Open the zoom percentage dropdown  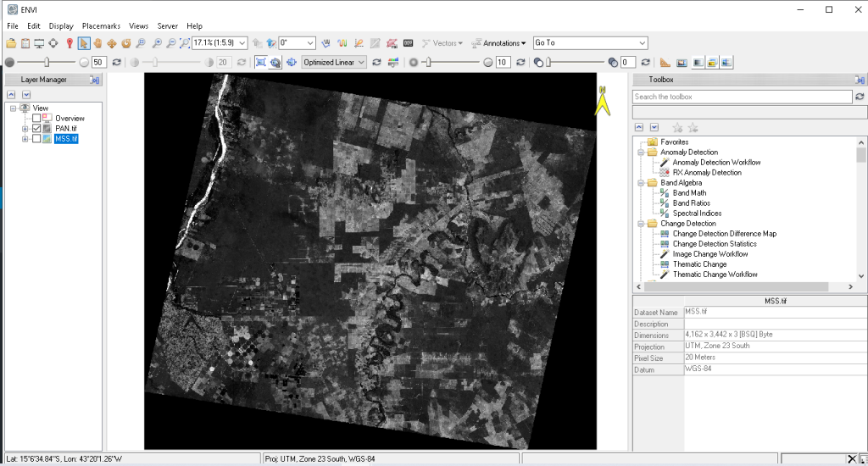[x=242, y=42]
